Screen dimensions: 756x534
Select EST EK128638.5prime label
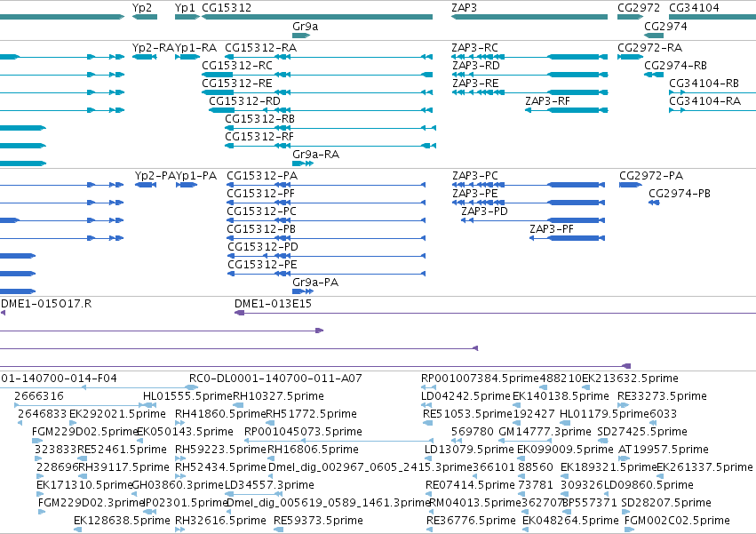click(x=122, y=521)
